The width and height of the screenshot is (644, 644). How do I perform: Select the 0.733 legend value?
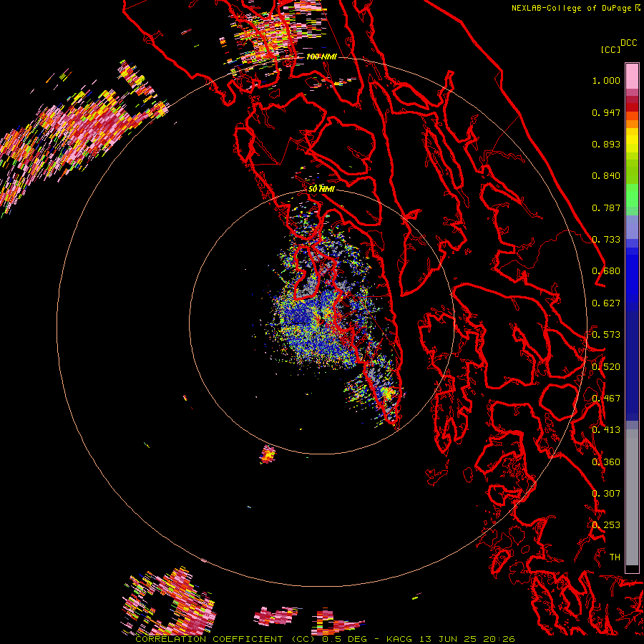[x=606, y=240]
